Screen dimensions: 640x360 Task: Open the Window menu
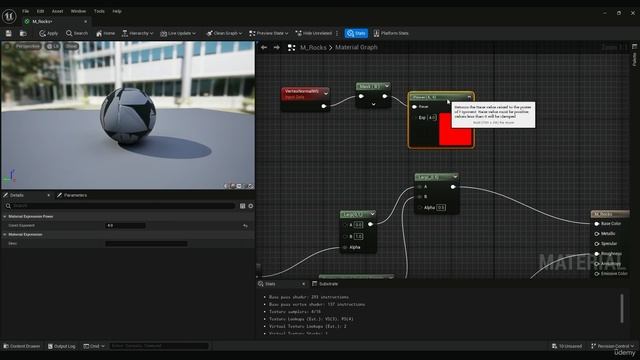tap(78, 11)
